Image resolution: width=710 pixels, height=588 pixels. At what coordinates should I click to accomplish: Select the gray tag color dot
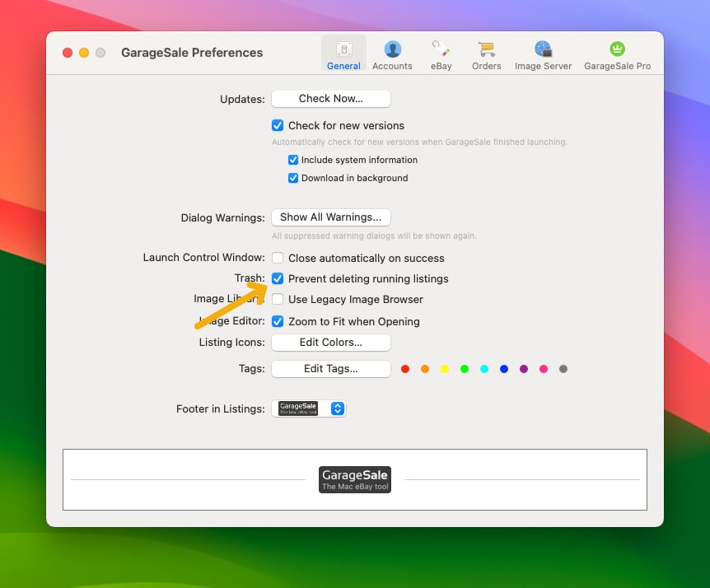(563, 369)
